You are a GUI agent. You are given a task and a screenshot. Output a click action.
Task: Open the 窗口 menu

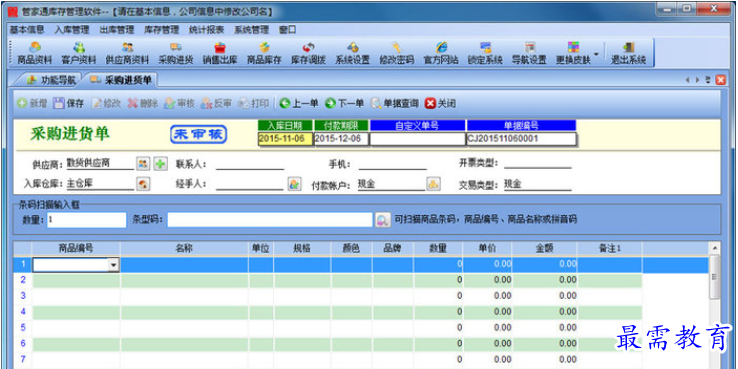point(288,30)
